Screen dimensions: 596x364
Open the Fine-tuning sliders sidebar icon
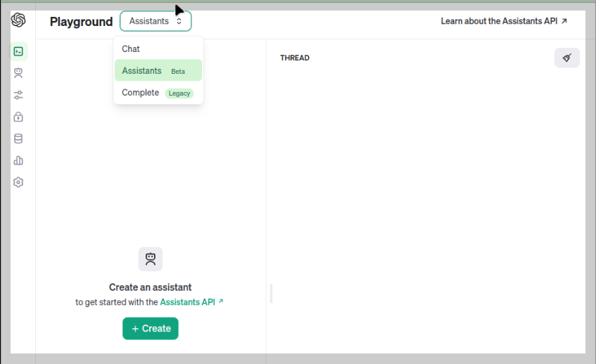pyautogui.click(x=18, y=95)
